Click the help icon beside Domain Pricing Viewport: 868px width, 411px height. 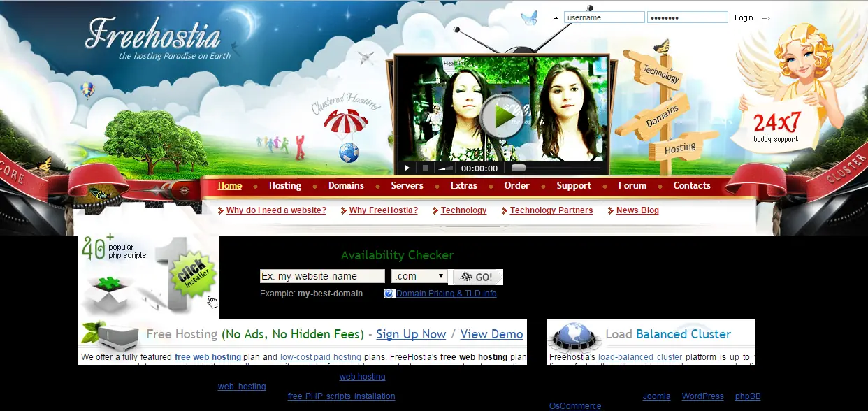point(389,294)
